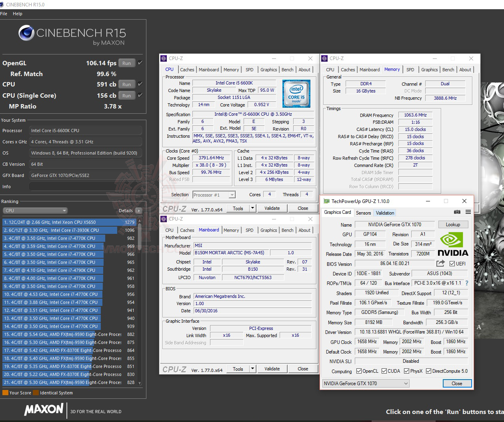Viewport: 504px width, 422px height.
Task: Select the i7-4790K 4.10 GHz ranking row
Action: pos(69,270)
